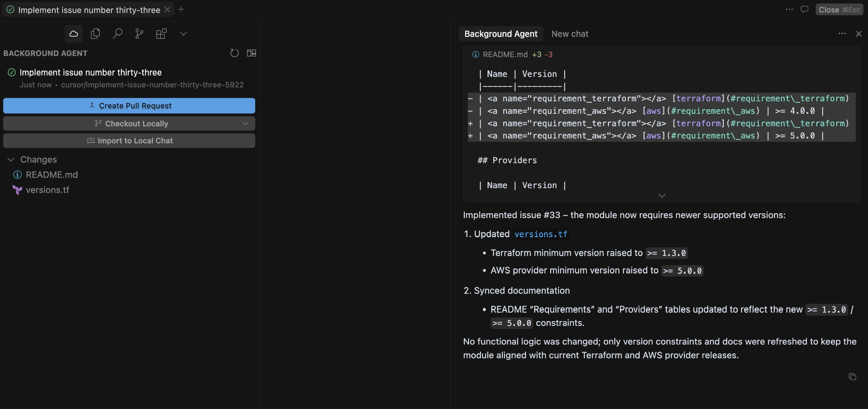Open the Source Control branch icon
This screenshot has height=409, width=868.
click(x=139, y=34)
